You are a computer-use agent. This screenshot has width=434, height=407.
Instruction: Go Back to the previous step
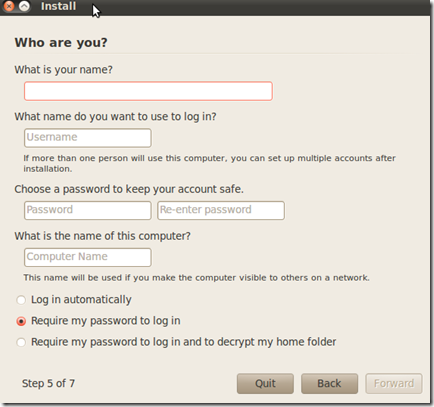click(329, 384)
